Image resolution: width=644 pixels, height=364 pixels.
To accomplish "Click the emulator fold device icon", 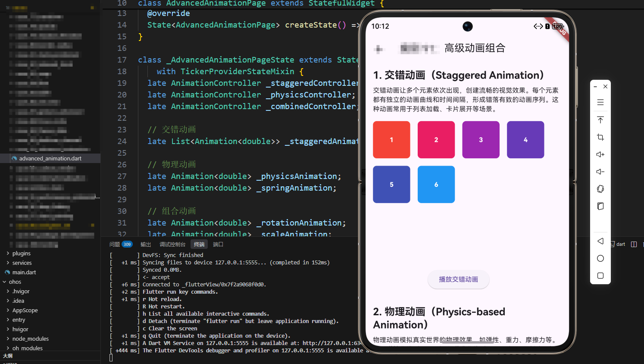I will click(600, 206).
